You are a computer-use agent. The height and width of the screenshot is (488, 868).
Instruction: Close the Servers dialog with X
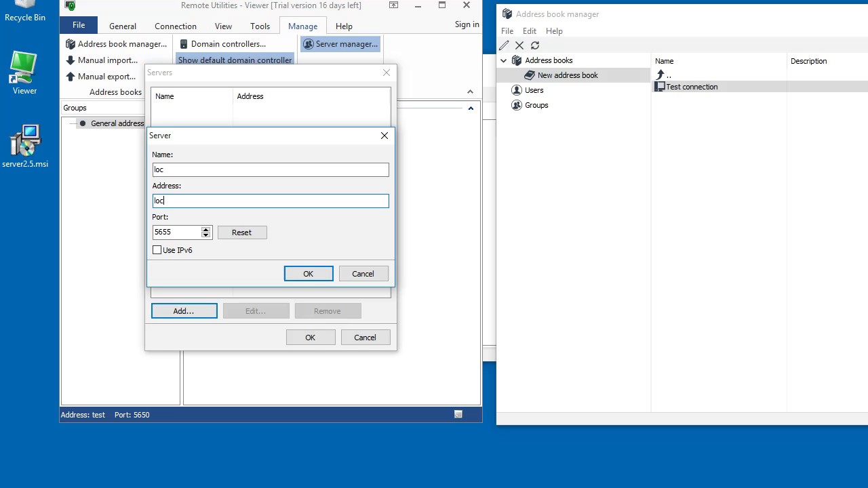click(x=387, y=73)
